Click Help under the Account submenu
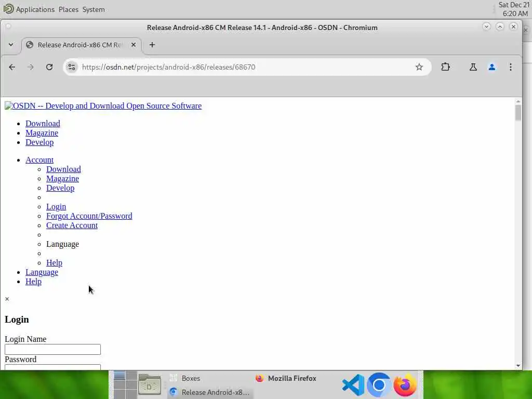Viewport: 532px width, 399px height. (54, 263)
